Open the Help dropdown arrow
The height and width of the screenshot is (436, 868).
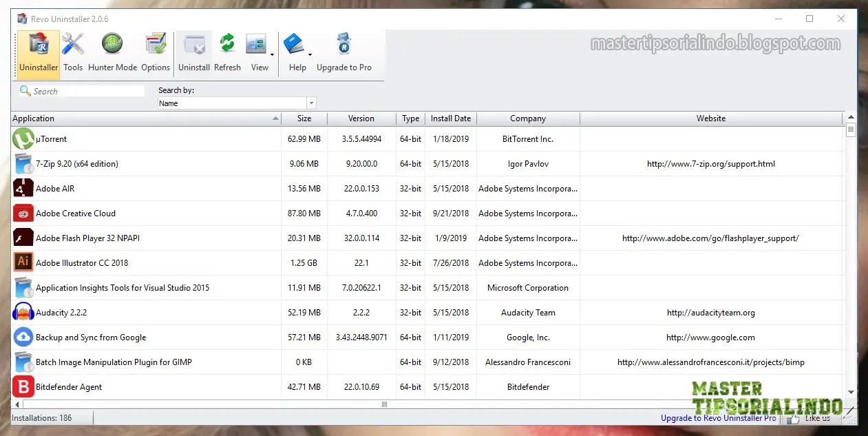coord(310,54)
